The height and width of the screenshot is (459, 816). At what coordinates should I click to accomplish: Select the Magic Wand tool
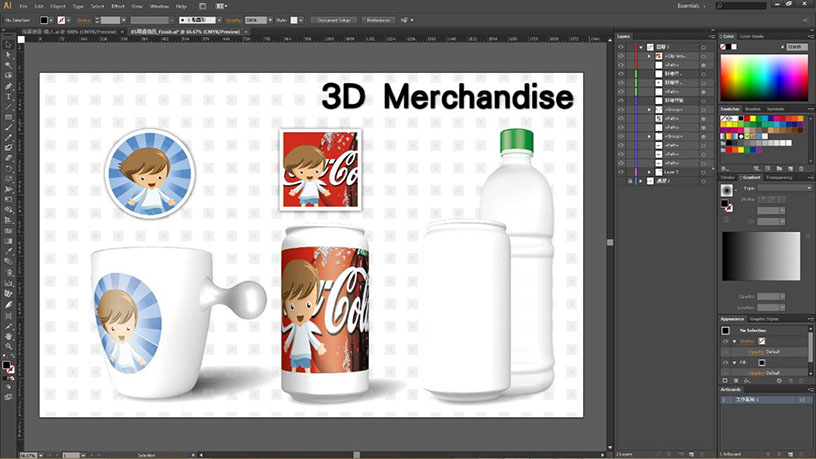pos(8,65)
